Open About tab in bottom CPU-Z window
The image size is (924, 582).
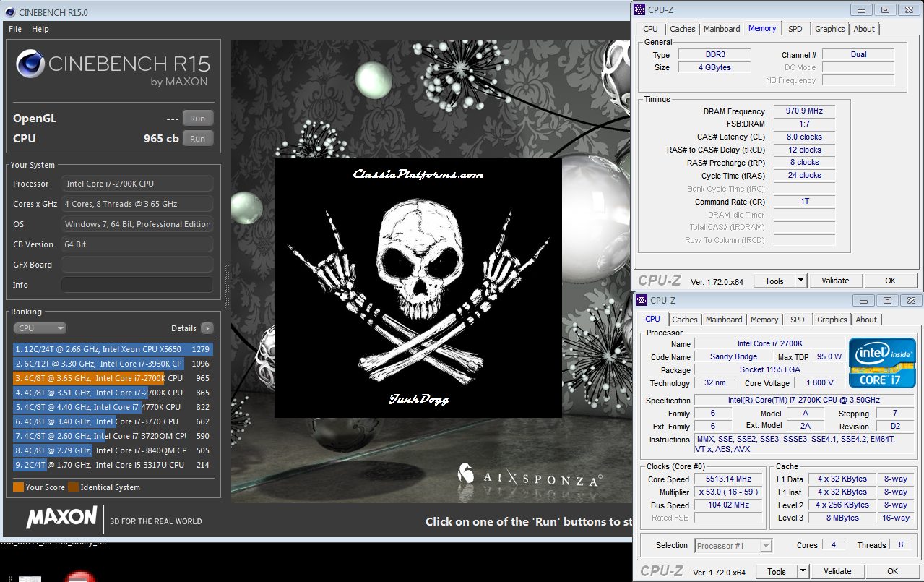pos(866,320)
